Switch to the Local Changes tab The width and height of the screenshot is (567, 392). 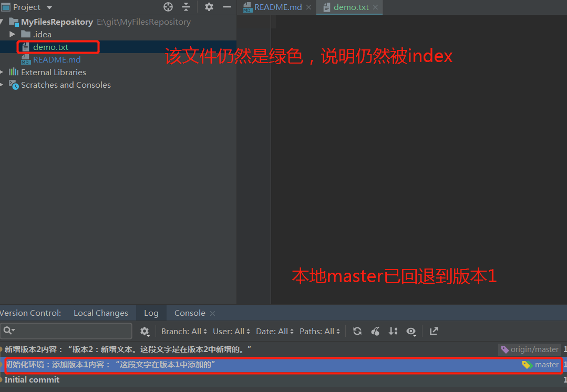pyautogui.click(x=101, y=313)
